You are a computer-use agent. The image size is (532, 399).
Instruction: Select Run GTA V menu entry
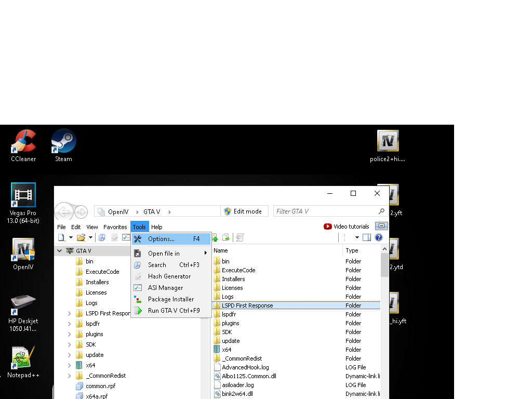click(x=171, y=311)
